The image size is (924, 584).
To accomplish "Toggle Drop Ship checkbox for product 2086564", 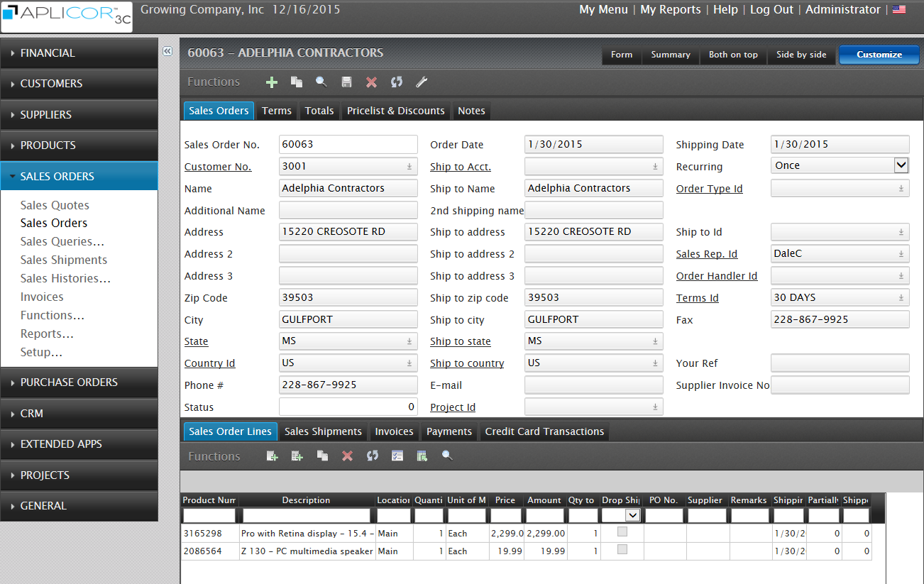I will [622, 549].
